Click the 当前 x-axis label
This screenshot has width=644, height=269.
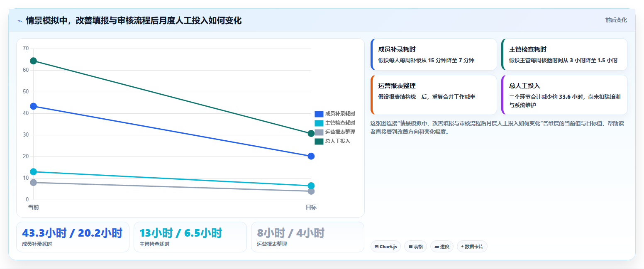[x=34, y=207]
